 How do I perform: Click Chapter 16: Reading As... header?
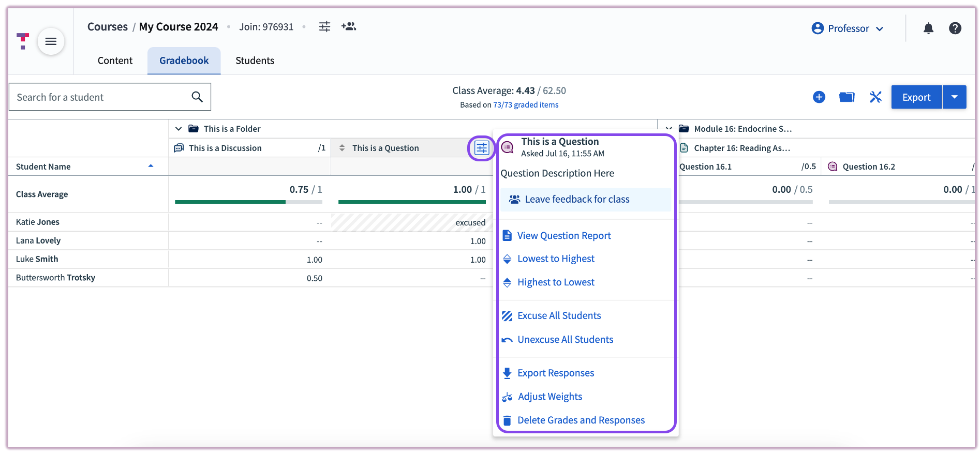click(741, 148)
